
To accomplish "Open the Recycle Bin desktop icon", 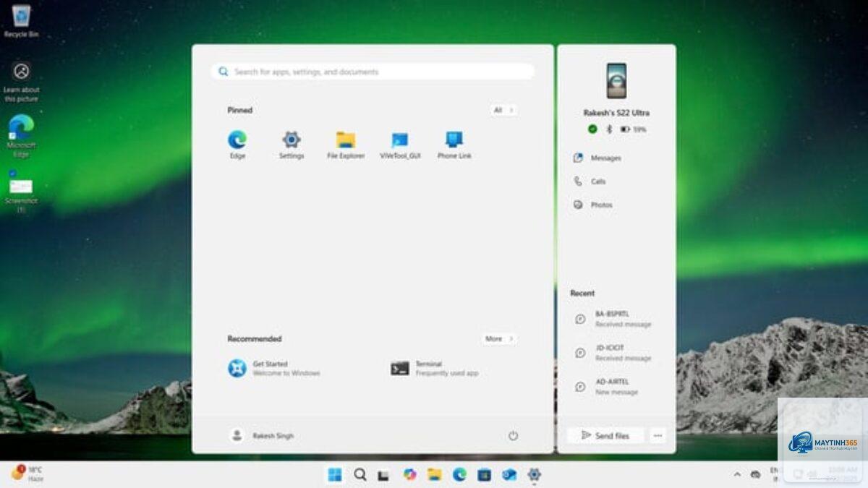I will 21,21.
